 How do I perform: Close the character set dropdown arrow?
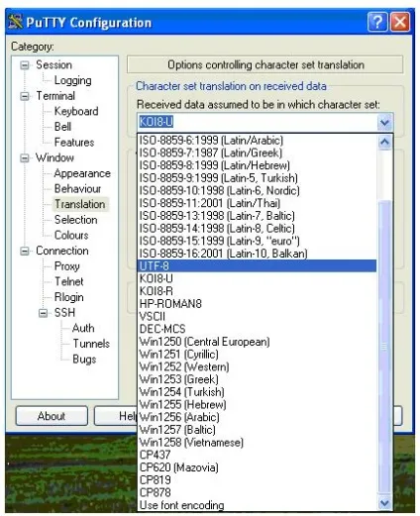[x=384, y=123]
